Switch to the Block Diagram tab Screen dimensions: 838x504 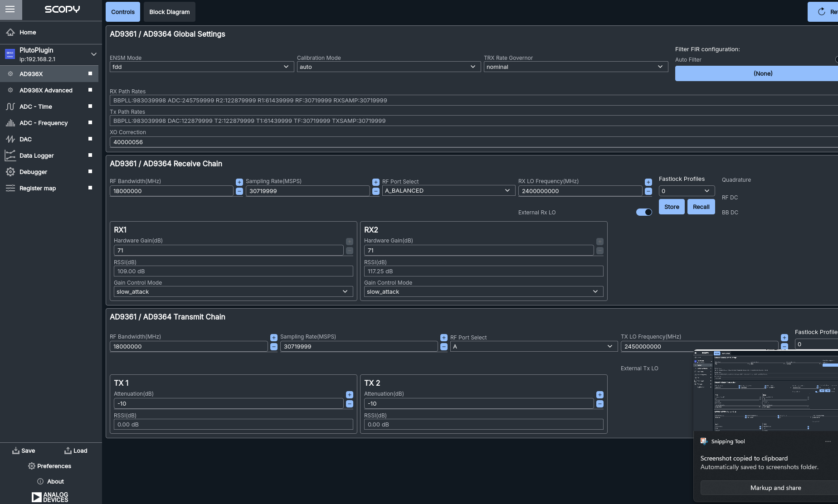tap(170, 12)
